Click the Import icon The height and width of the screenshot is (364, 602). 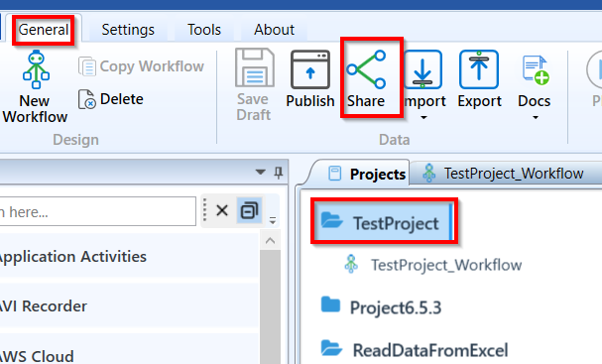[x=422, y=69]
